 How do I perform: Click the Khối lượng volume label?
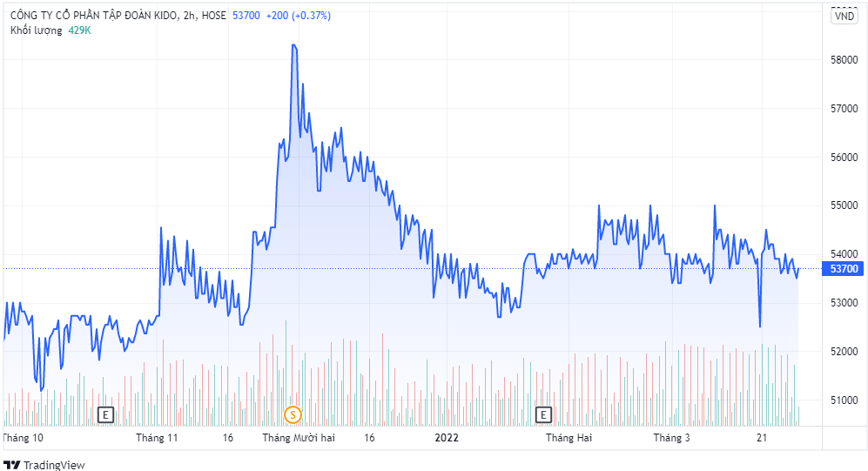36,30
